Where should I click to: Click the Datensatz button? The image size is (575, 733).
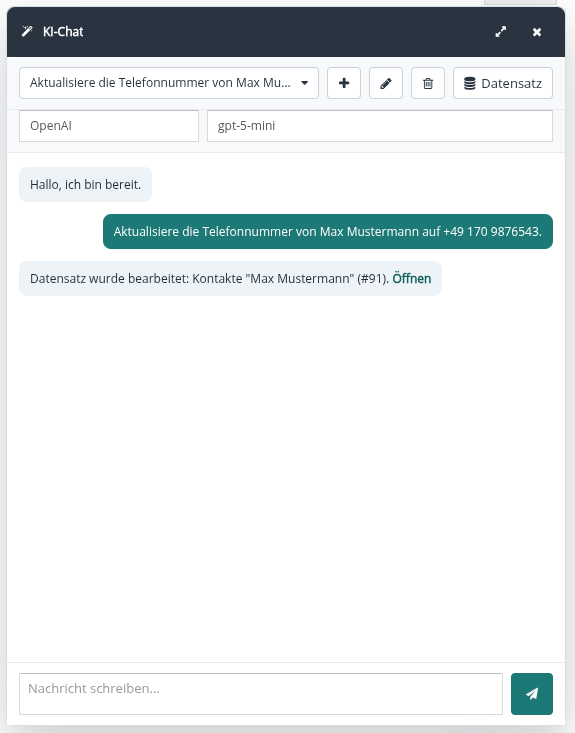pos(503,83)
